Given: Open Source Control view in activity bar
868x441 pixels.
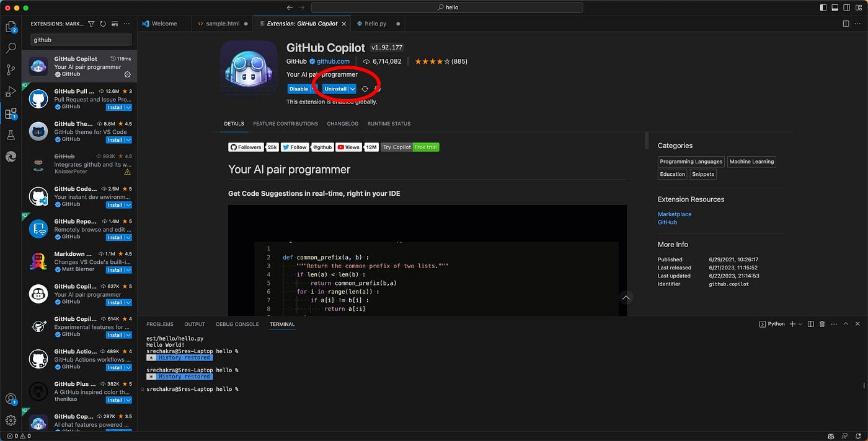Looking at the screenshot, I should [11, 69].
